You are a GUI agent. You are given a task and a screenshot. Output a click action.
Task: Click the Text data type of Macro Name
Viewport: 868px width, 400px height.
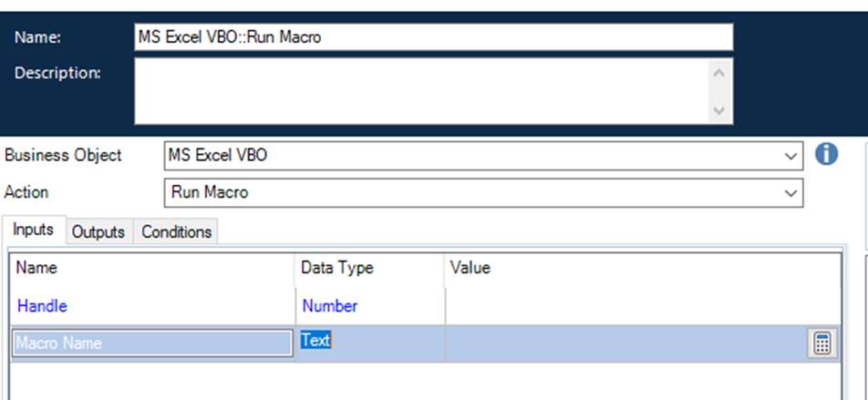click(315, 340)
